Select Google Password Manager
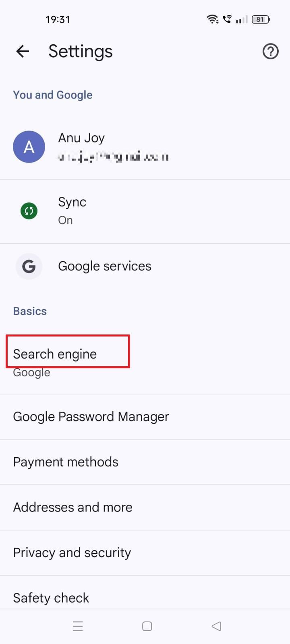 click(x=91, y=416)
